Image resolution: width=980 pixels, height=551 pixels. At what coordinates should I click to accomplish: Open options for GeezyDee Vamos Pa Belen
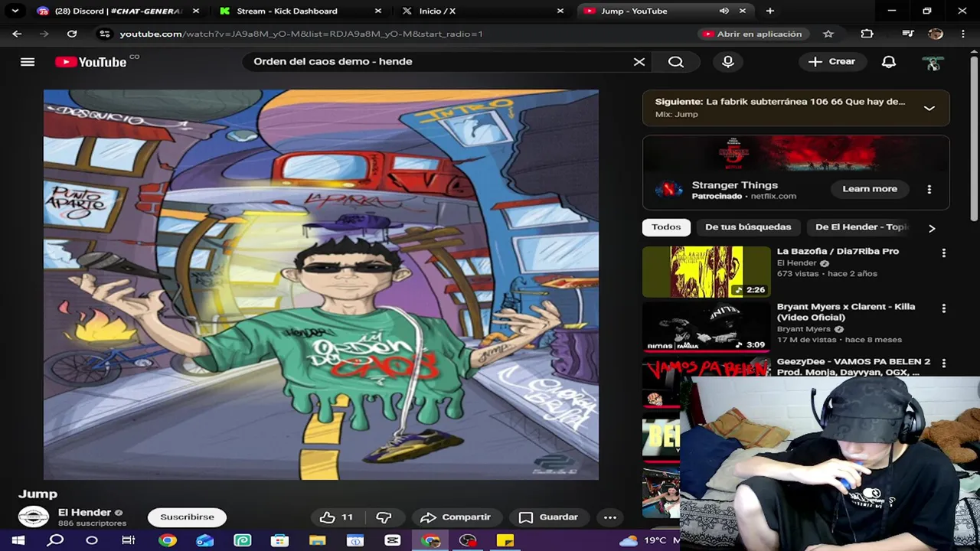click(943, 364)
